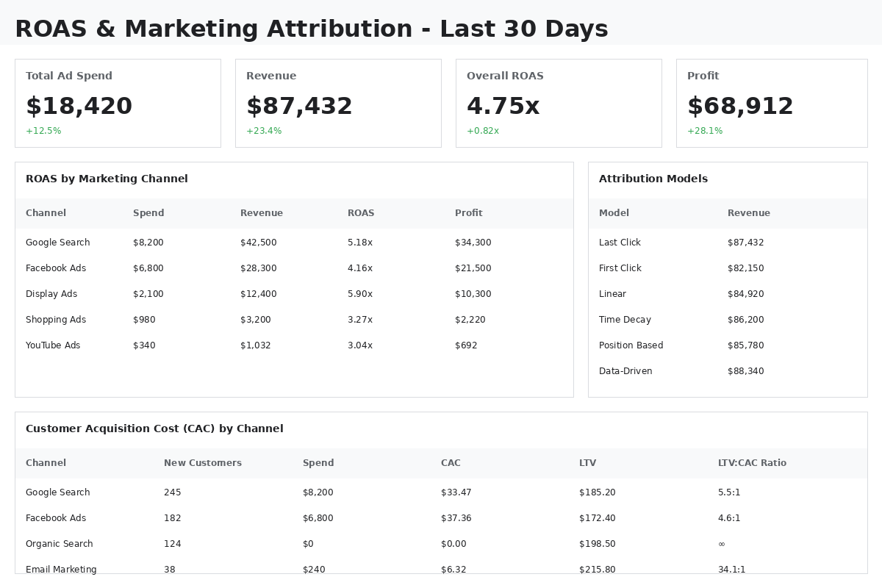This screenshot has width=882, height=588.
Task: Click the Email Marketing row in CAC table
Action: point(441,570)
